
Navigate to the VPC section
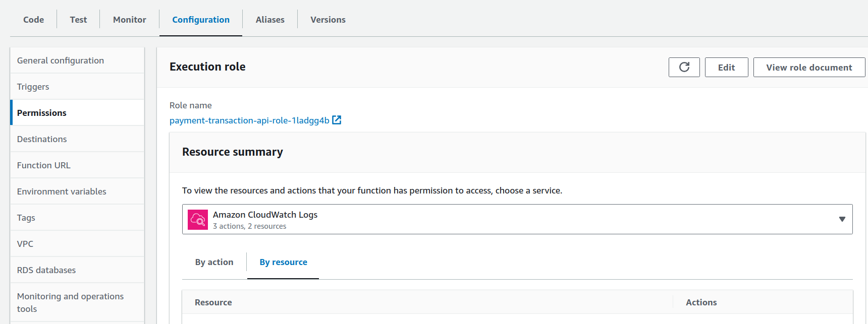[25, 244]
